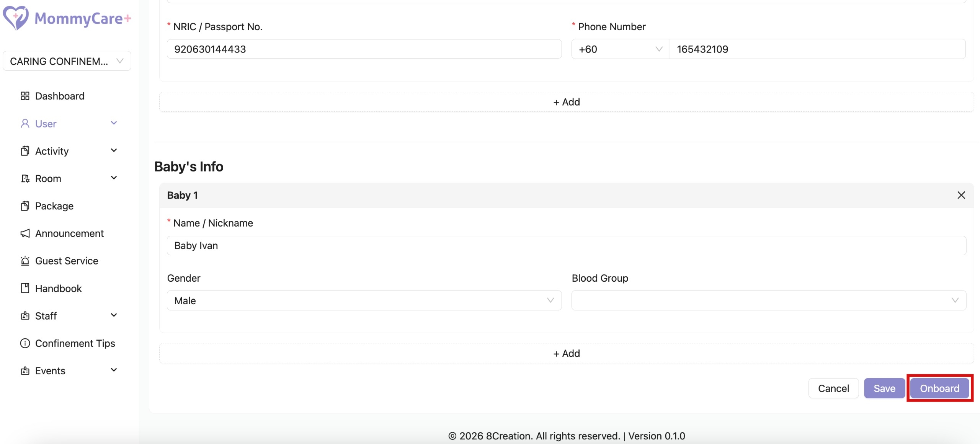Image resolution: width=980 pixels, height=444 pixels.
Task: Open the +60 country code dropdown
Action: point(620,49)
